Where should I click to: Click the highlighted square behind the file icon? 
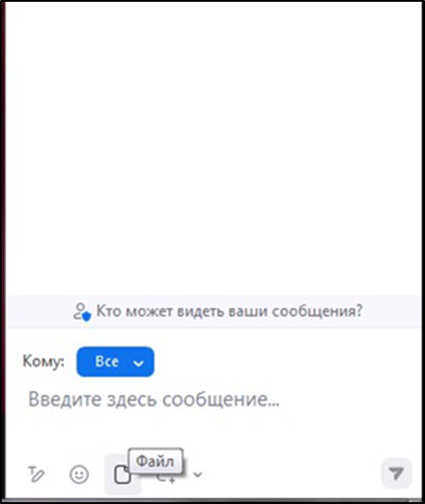pos(122,474)
